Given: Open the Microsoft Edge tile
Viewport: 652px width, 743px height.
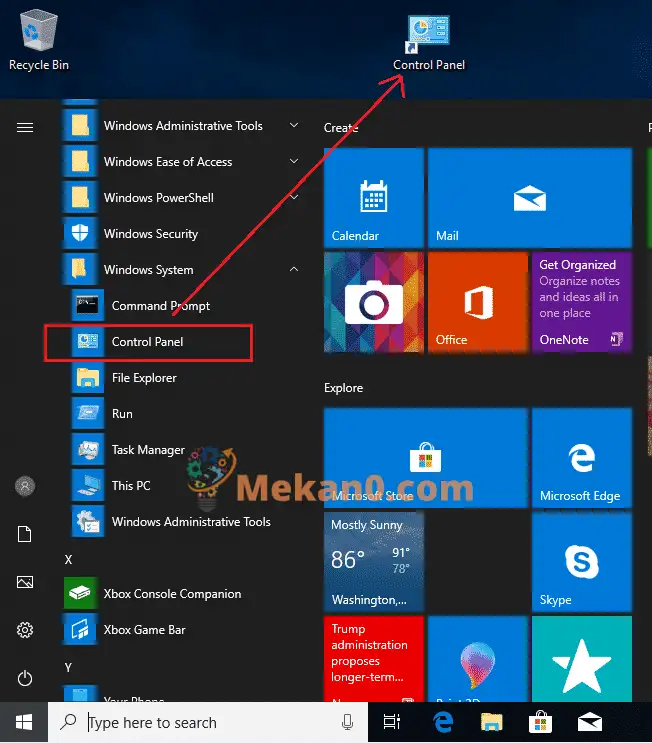Looking at the screenshot, I should click(582, 458).
